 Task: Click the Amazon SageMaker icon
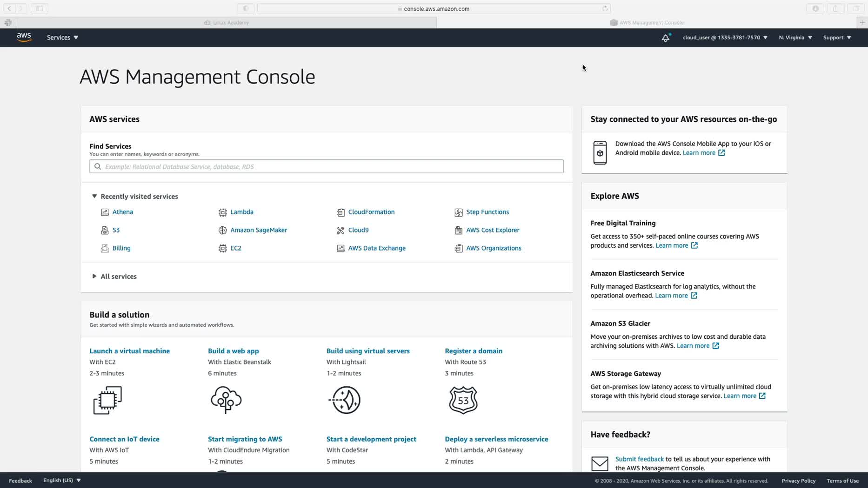[x=223, y=231]
